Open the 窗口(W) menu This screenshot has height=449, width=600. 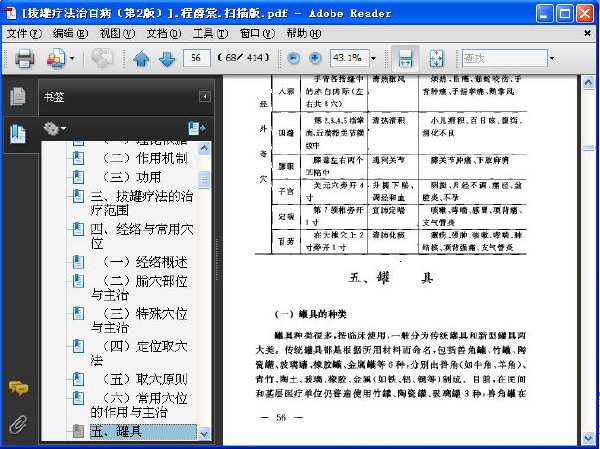coord(257,34)
